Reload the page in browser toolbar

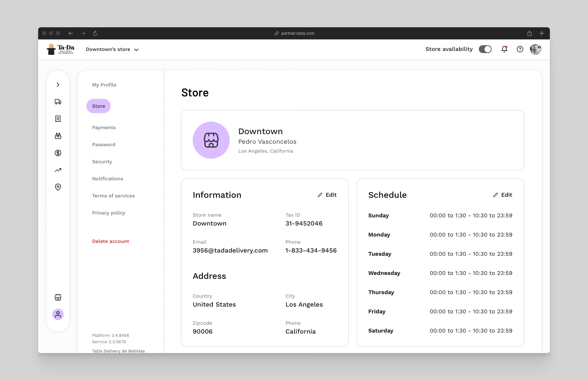[x=95, y=33]
